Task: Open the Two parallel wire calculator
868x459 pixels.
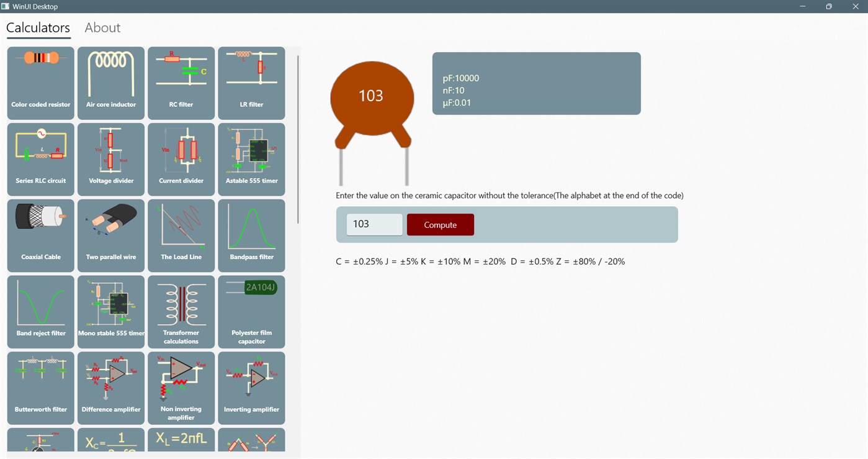Action: (110, 235)
